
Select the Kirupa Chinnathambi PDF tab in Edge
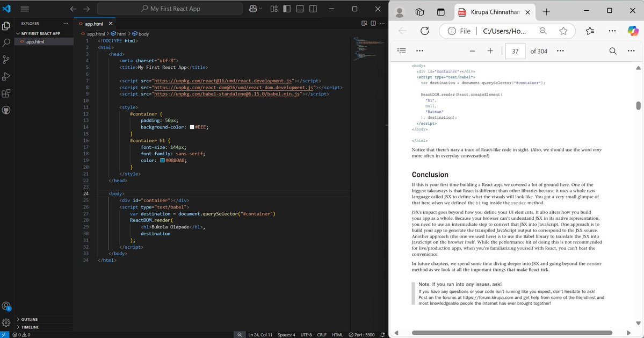[495, 12]
